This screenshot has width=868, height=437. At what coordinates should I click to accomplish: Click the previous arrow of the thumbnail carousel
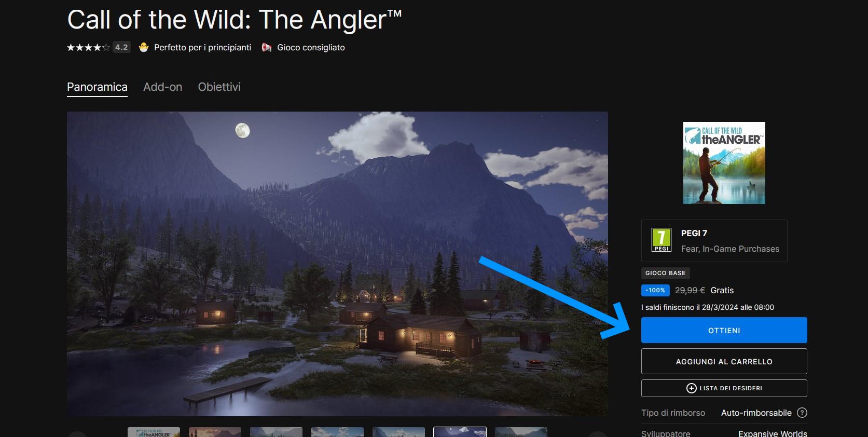[x=77, y=434]
